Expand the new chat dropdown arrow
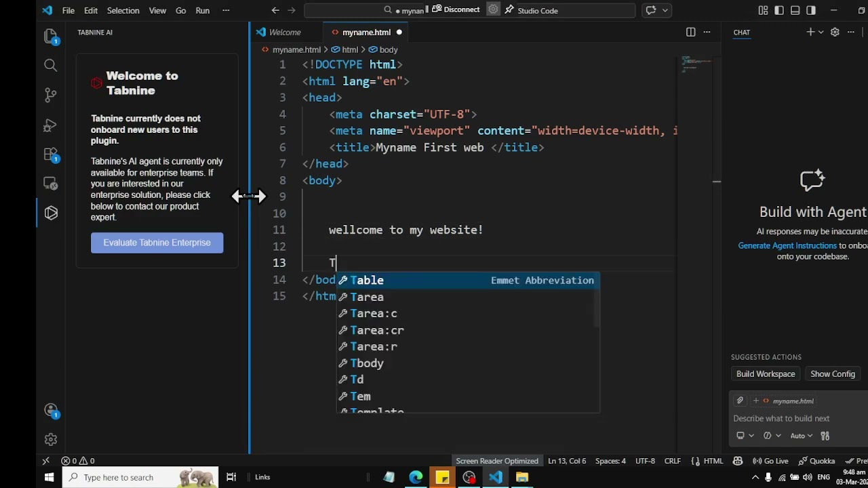The image size is (868, 488). 821,32
